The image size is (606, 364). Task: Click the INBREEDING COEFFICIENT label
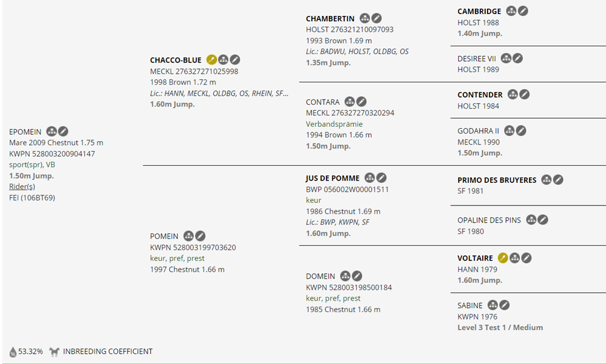[x=107, y=352]
